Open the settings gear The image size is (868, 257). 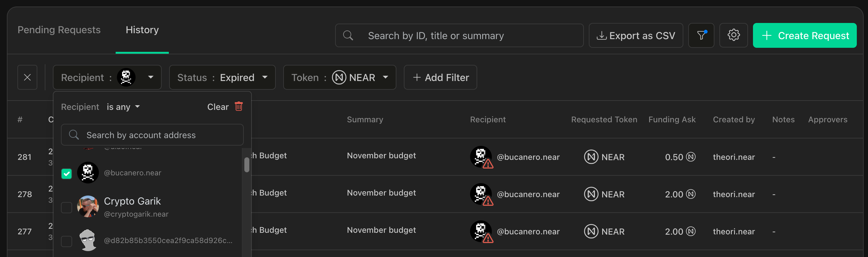tap(733, 35)
